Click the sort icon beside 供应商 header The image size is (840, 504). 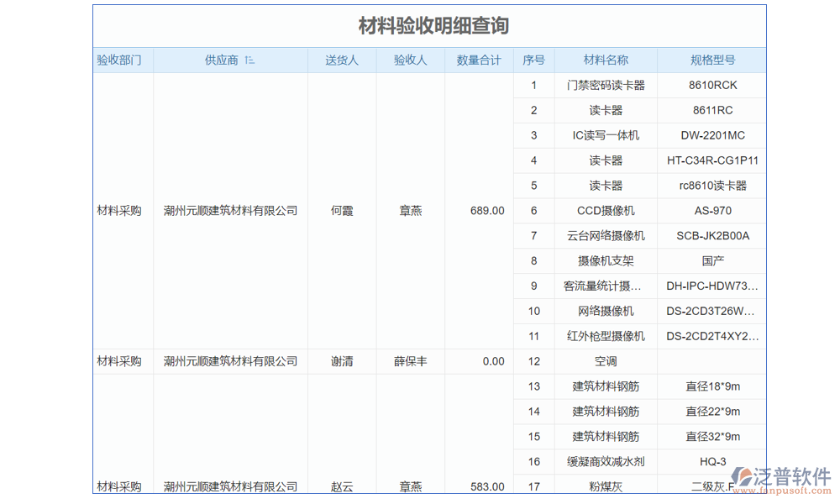pyautogui.click(x=249, y=60)
